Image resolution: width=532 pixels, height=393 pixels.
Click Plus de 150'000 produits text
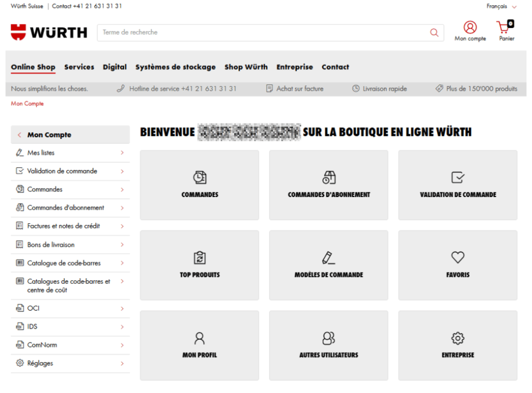point(482,89)
